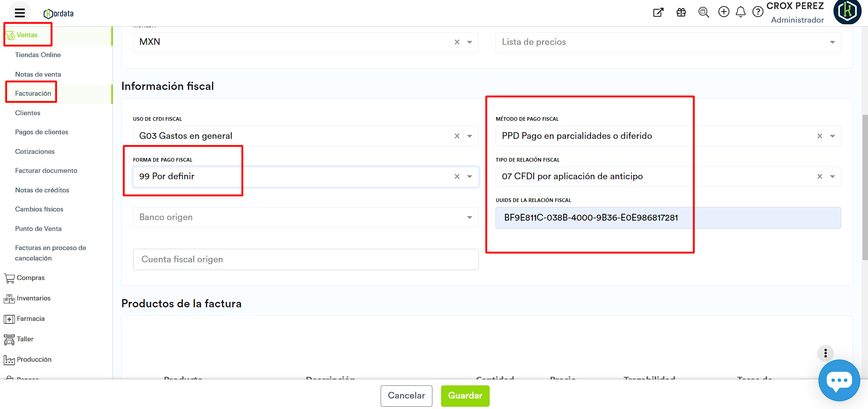This screenshot has width=868, height=409.
Task: Clear the Uso de CFDI fiscal selection
Action: click(457, 136)
